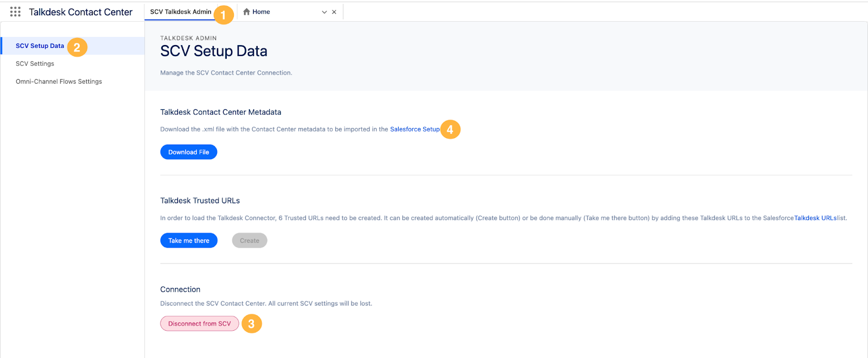868x358 pixels.
Task: Expand the Home tab dropdown chevron
Action: (x=324, y=12)
